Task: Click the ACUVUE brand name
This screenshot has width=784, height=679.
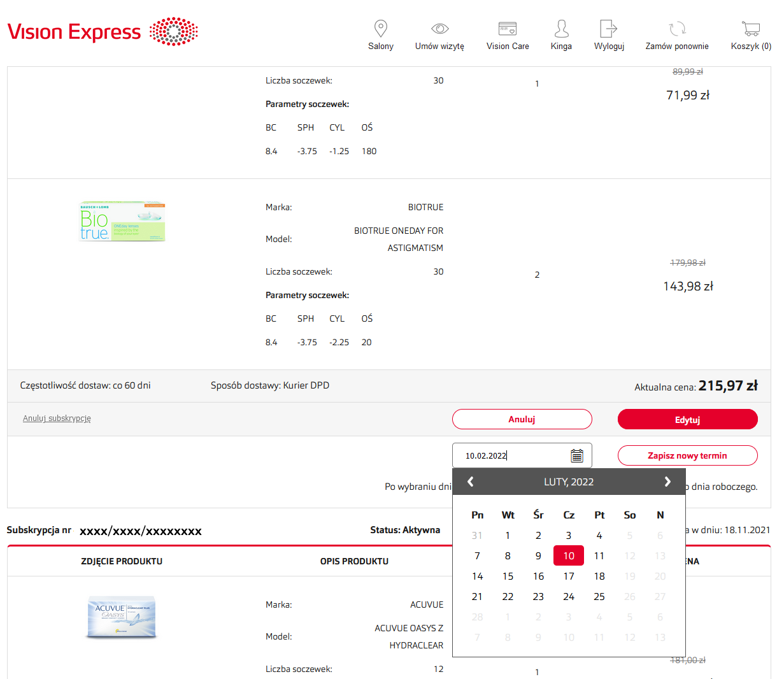Action: (427, 604)
